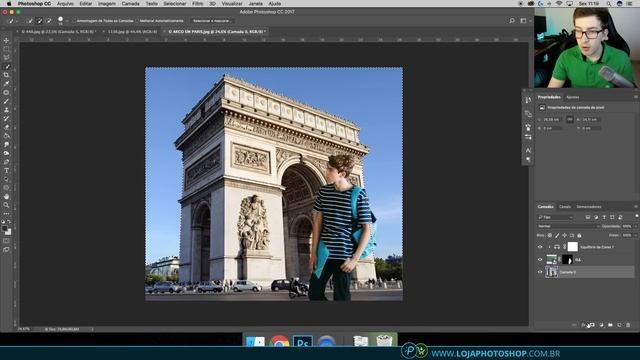Select the Zoom tool

[6, 205]
